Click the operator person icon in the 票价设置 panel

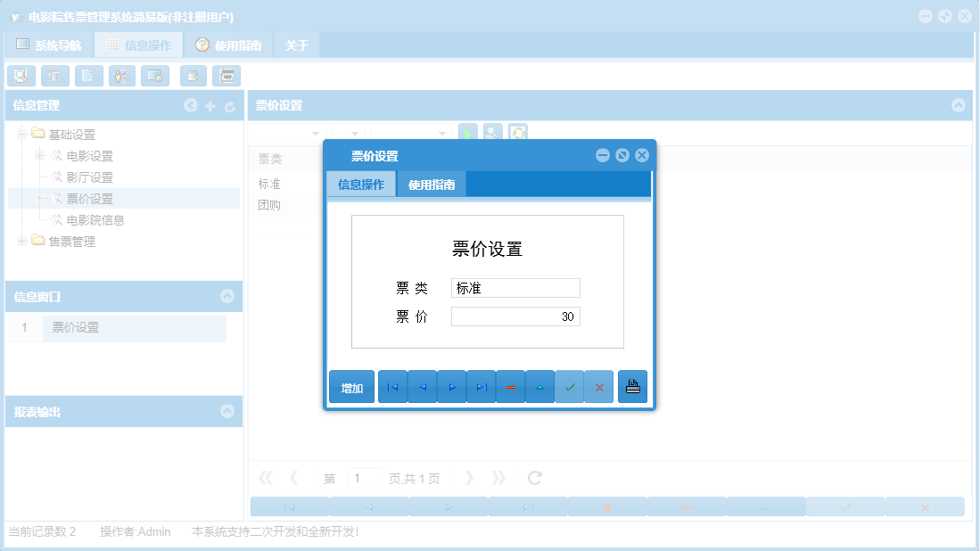pos(493,133)
